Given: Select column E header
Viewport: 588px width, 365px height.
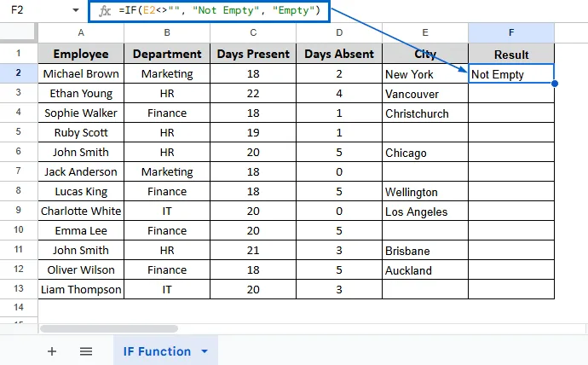Looking at the screenshot, I should [x=425, y=32].
